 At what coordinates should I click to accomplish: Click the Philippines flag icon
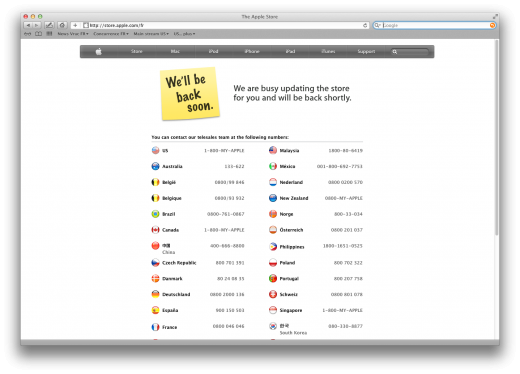coord(273,247)
